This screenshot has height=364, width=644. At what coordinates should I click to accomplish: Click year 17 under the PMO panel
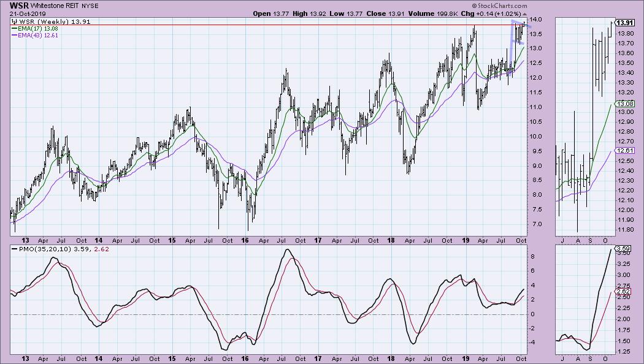click(318, 358)
